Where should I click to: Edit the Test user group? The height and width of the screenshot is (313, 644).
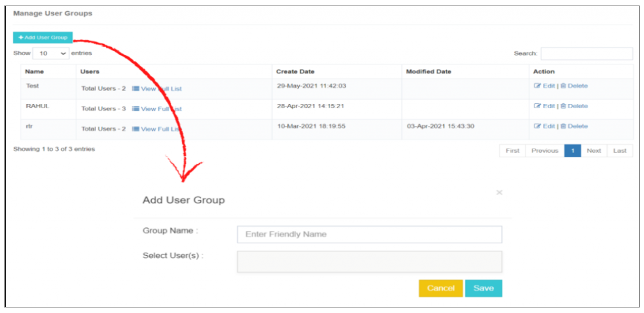tap(544, 86)
